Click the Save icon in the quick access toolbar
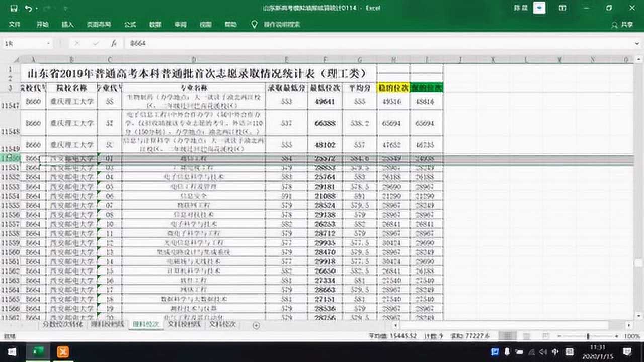 [x=14, y=8]
